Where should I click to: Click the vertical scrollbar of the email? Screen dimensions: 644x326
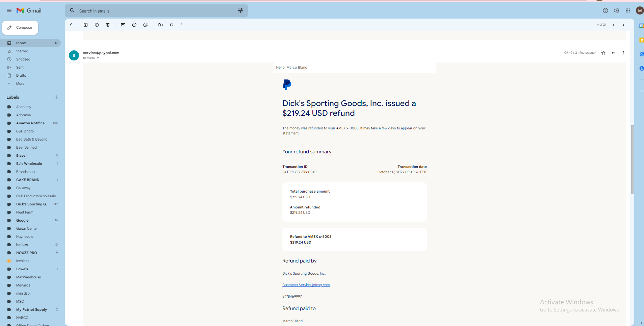tap(633, 160)
